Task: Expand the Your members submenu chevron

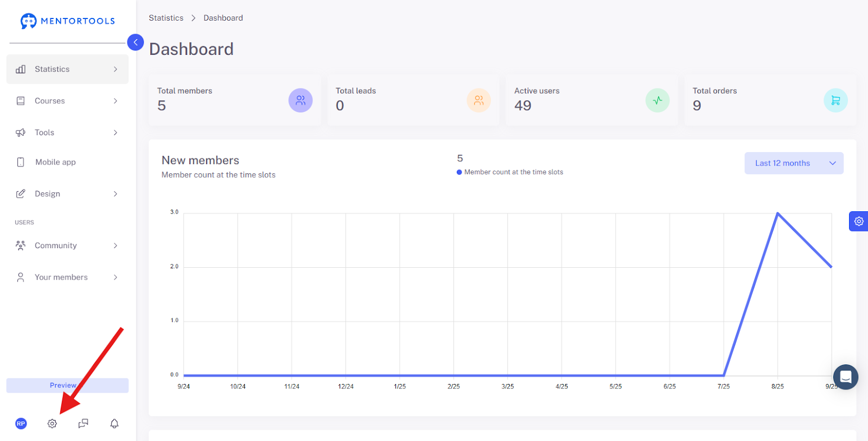Action: [116, 277]
